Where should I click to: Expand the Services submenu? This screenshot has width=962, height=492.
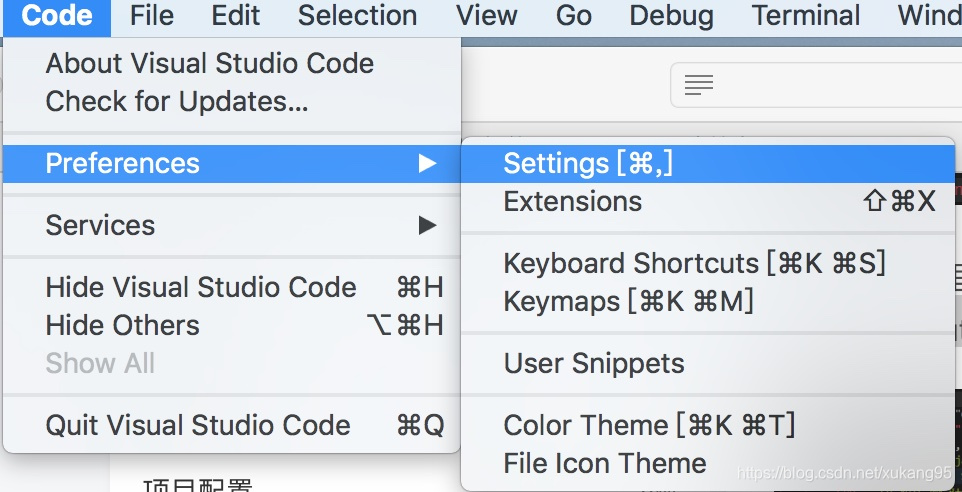pyautogui.click(x=232, y=226)
